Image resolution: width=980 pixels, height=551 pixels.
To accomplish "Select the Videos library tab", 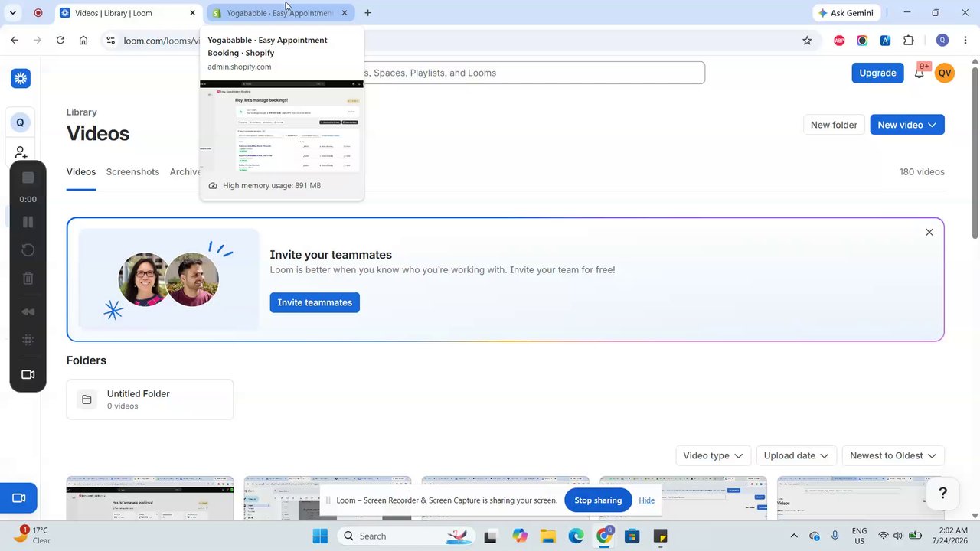I will point(81,172).
